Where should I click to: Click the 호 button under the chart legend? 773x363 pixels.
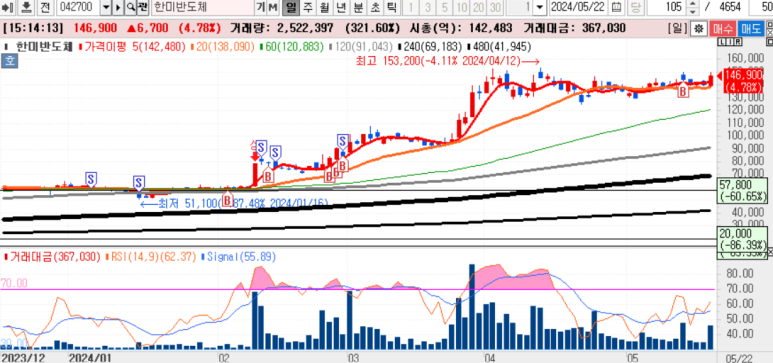pyautogui.click(x=9, y=62)
